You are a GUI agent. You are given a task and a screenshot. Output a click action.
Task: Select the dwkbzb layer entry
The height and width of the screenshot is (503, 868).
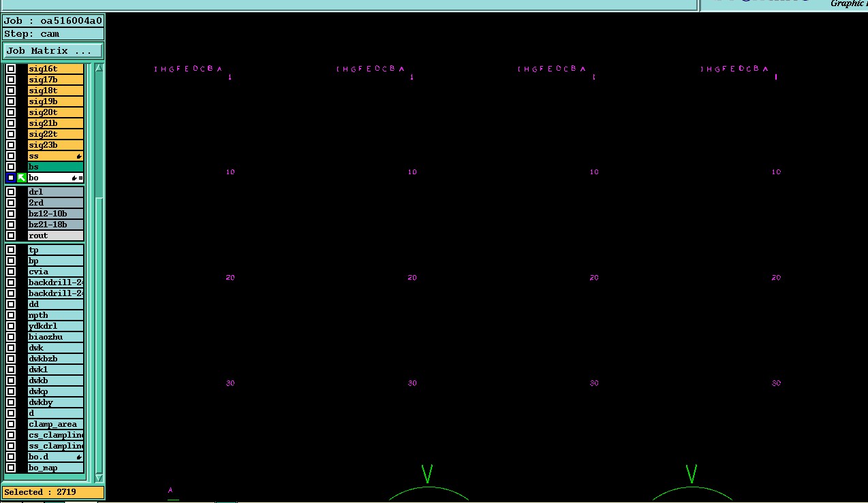[x=56, y=359]
